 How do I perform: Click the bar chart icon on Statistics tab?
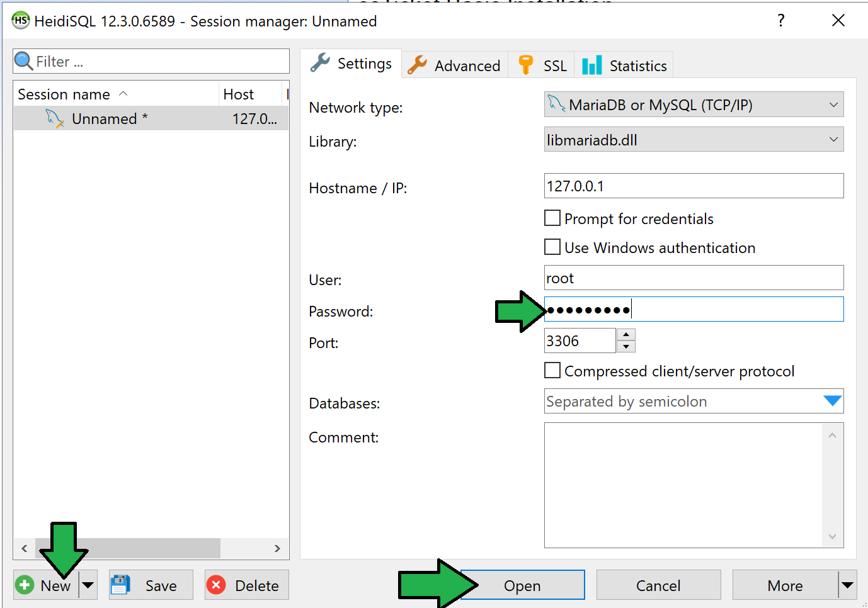pyautogui.click(x=592, y=65)
